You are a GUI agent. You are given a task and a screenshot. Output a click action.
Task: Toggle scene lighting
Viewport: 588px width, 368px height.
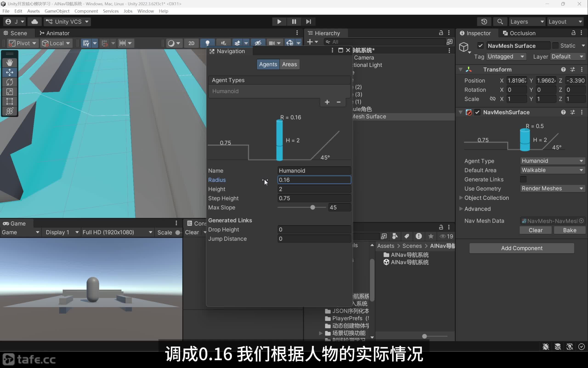207,43
